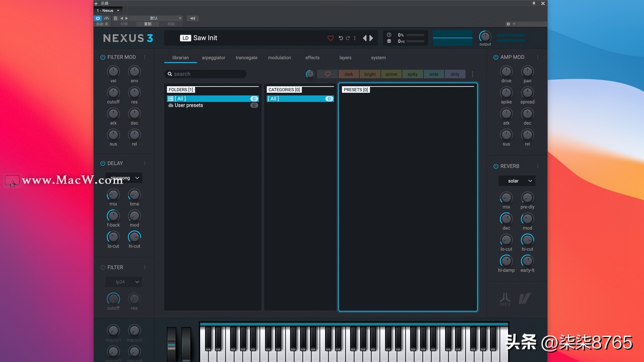The height and width of the screenshot is (362, 644).
Task: Open the tag filter options menu
Action: coord(473,74)
